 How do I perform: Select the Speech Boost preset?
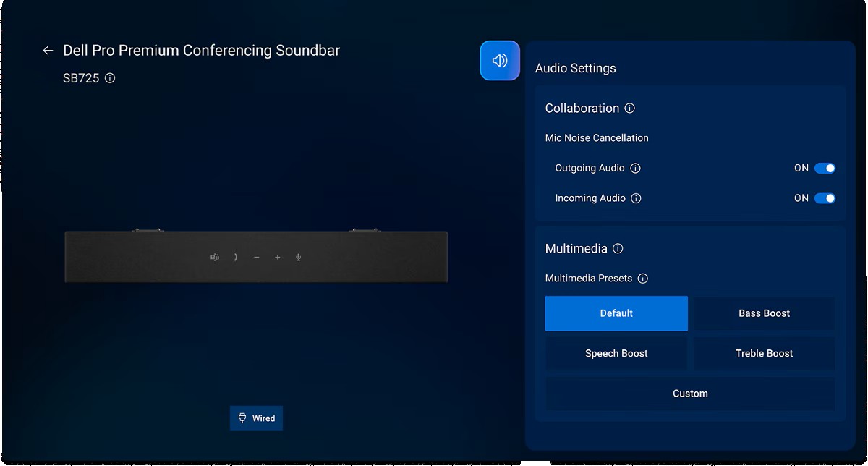pyautogui.click(x=616, y=353)
